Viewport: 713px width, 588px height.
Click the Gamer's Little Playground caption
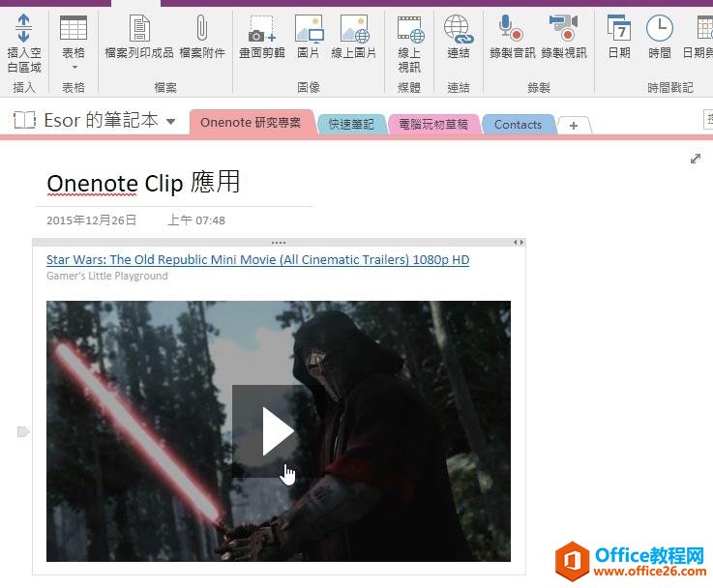pos(107,276)
